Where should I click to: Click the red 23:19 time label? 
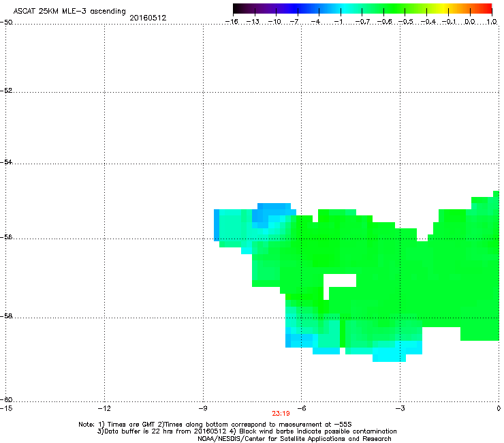point(281,414)
